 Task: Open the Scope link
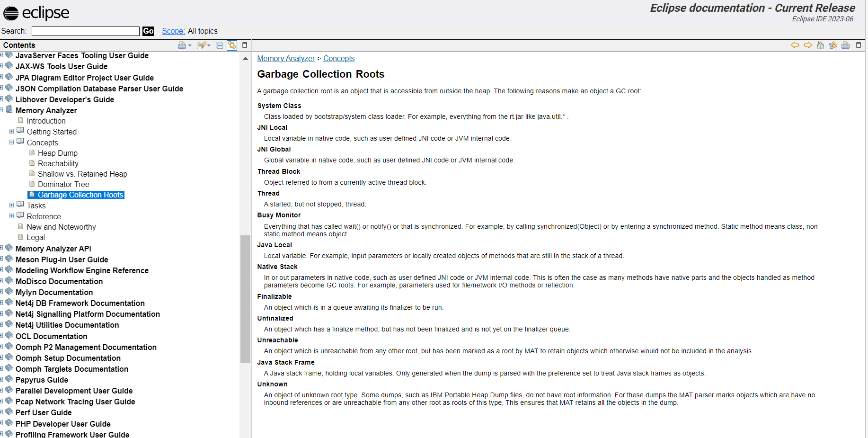[x=173, y=31]
